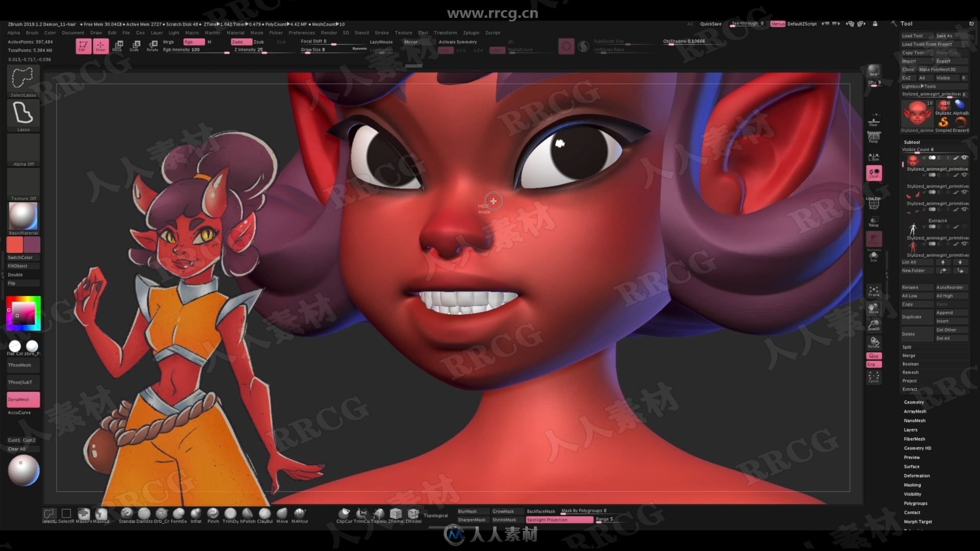The image size is (980, 551).
Task: Click the BPR render icon
Action: point(874,70)
